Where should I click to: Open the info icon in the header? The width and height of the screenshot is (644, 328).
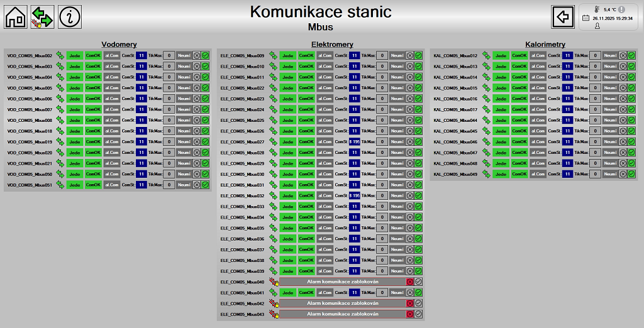(70, 17)
